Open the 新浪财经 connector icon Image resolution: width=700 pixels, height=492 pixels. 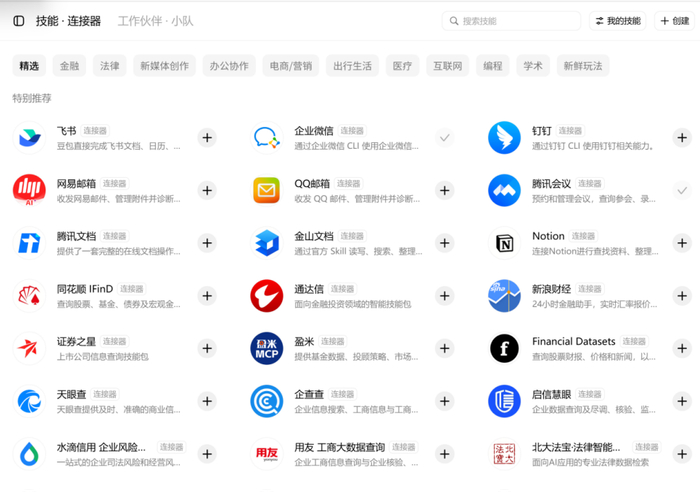tap(504, 296)
